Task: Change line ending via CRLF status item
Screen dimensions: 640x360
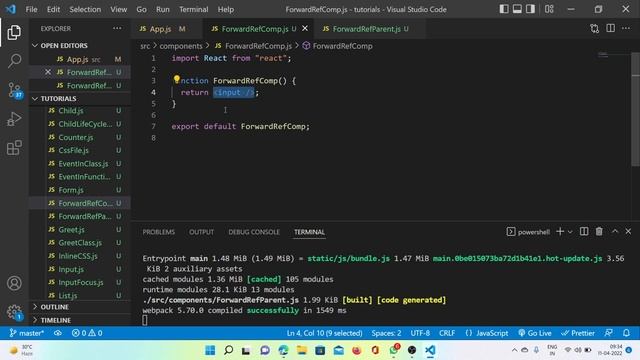Action: click(447, 333)
